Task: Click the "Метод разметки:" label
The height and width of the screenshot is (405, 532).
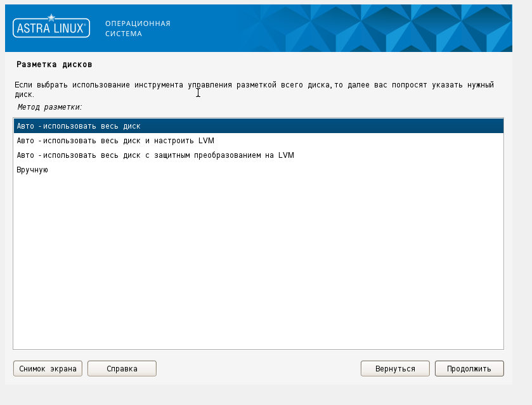Action: (49, 107)
